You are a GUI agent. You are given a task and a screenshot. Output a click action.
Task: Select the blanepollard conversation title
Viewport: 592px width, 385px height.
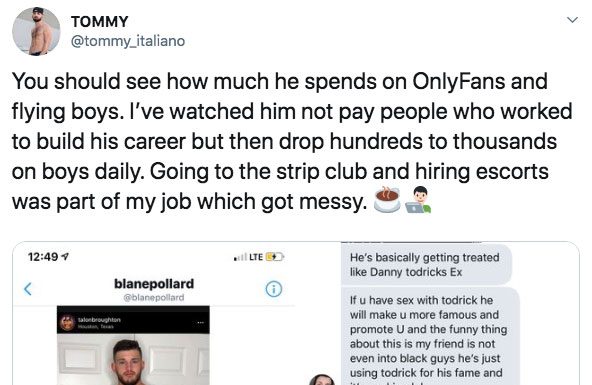(154, 283)
